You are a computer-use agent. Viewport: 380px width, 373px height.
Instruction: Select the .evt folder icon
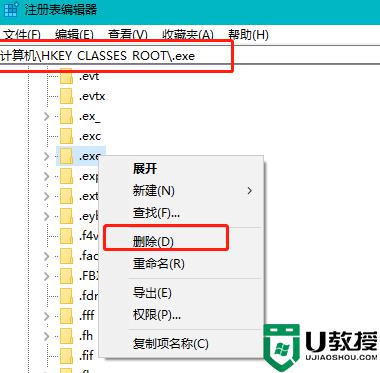[x=66, y=76]
